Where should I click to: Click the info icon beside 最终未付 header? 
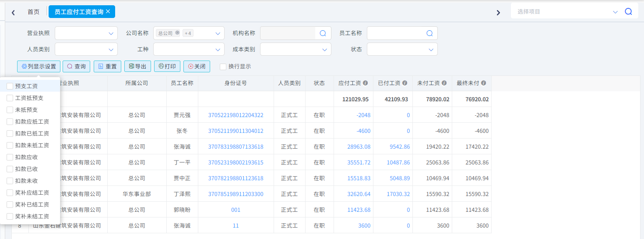click(x=483, y=83)
